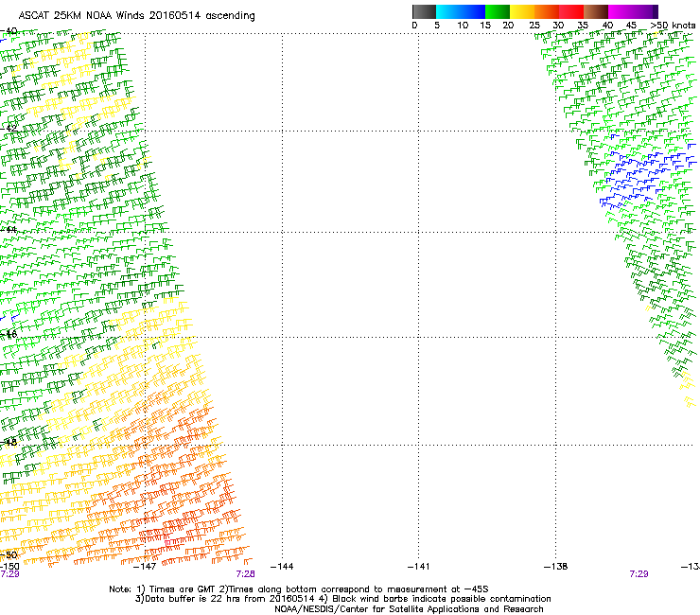
Task: Click the note 'Data buffer is 22 hrs from 20160514'
Action: tap(224, 599)
